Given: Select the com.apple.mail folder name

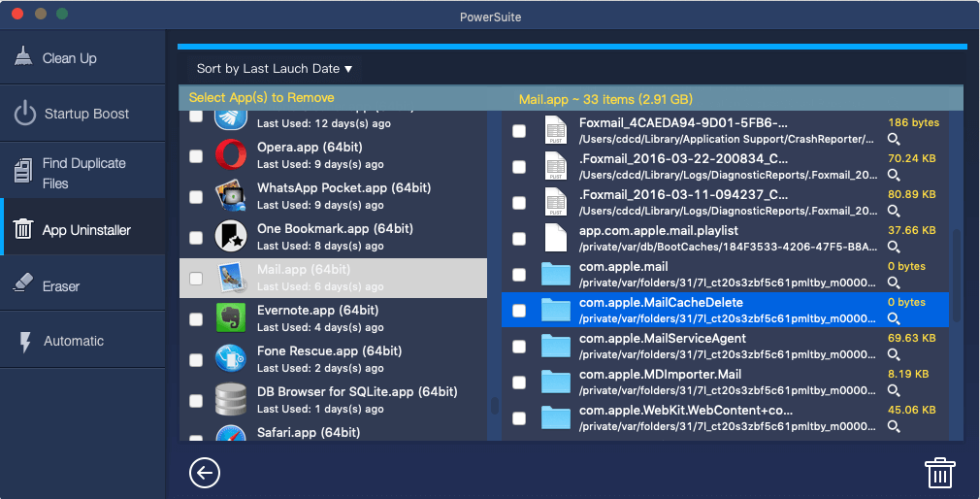Looking at the screenshot, I should click(x=623, y=266).
